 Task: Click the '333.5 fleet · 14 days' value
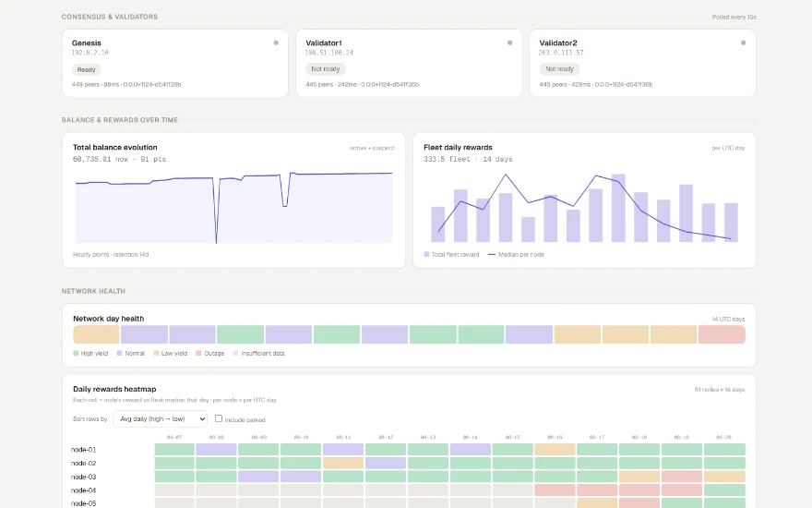click(468, 159)
